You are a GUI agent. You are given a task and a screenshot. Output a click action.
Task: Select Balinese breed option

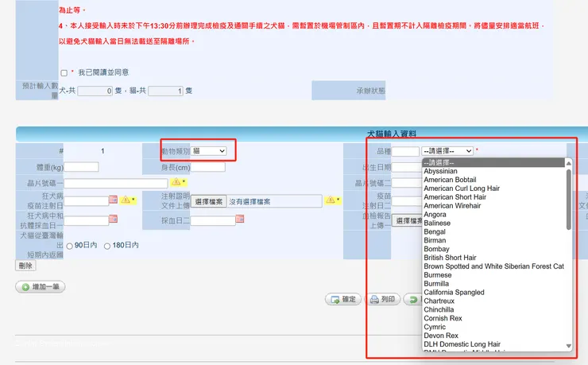coord(493,223)
